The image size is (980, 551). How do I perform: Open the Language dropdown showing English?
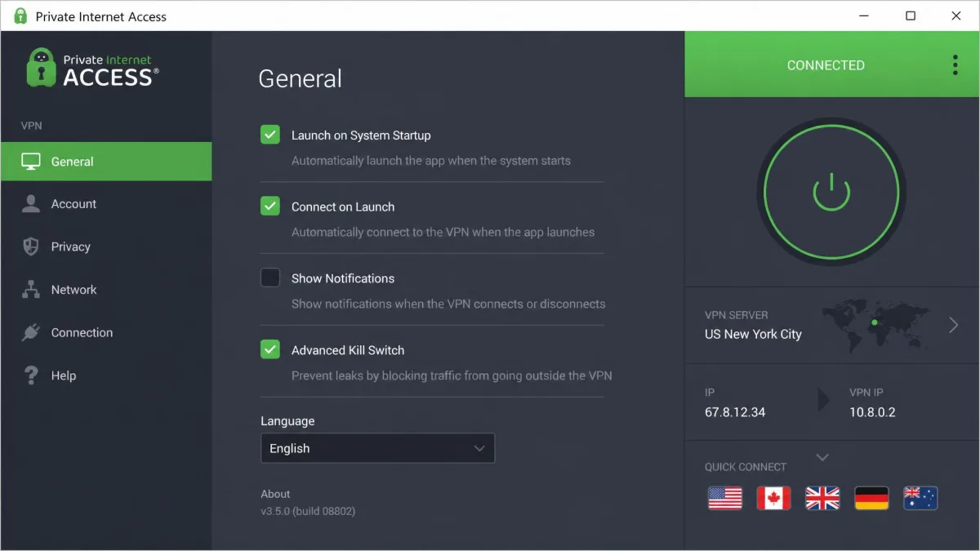pos(377,448)
